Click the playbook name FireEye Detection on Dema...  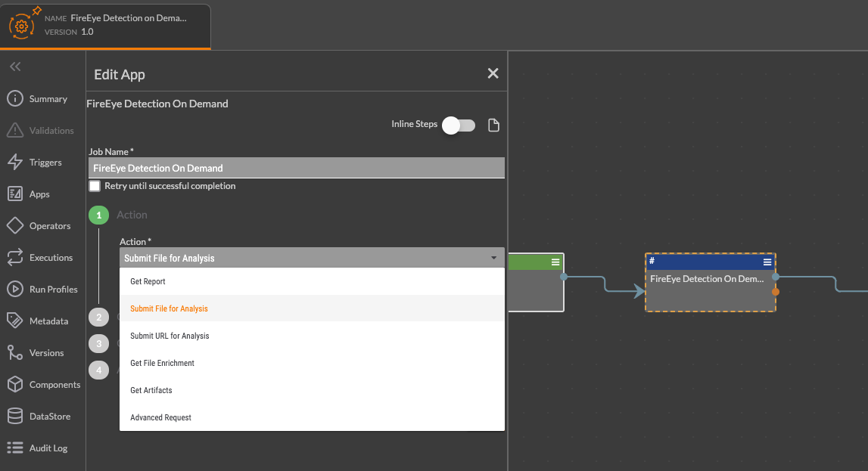(129, 18)
